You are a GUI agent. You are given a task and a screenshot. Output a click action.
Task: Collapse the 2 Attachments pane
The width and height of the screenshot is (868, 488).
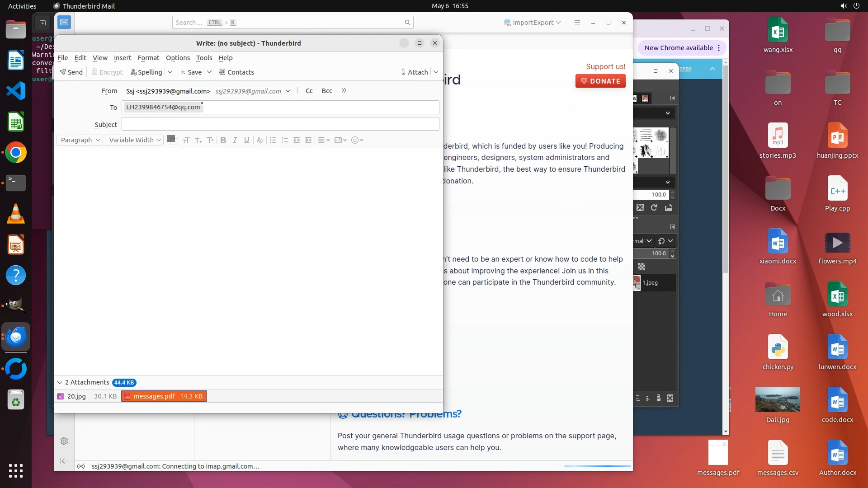click(x=60, y=383)
